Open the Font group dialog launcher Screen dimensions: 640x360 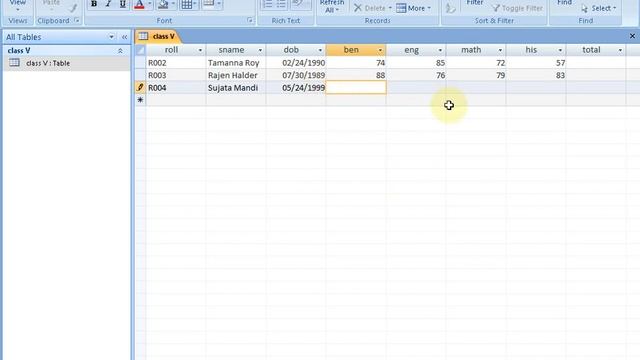coord(250,20)
